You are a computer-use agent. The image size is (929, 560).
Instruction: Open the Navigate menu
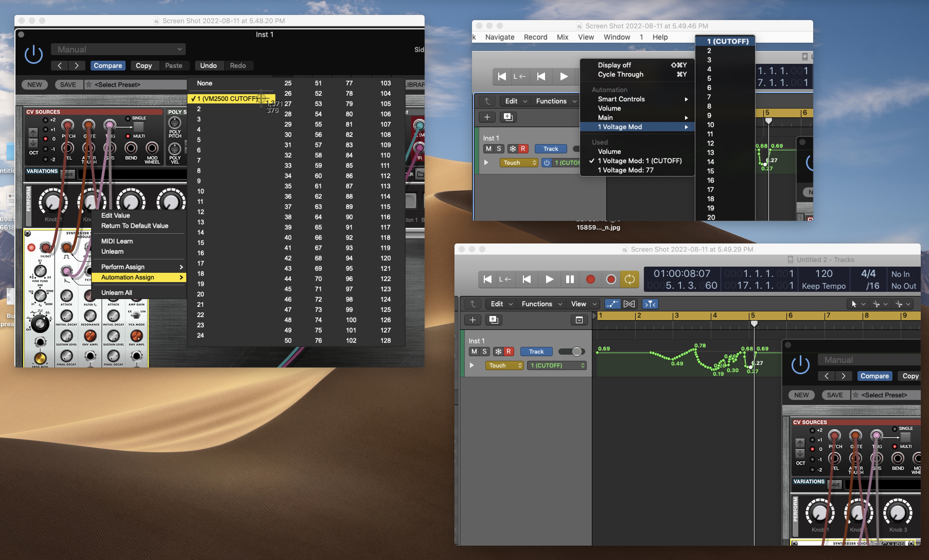(x=499, y=37)
